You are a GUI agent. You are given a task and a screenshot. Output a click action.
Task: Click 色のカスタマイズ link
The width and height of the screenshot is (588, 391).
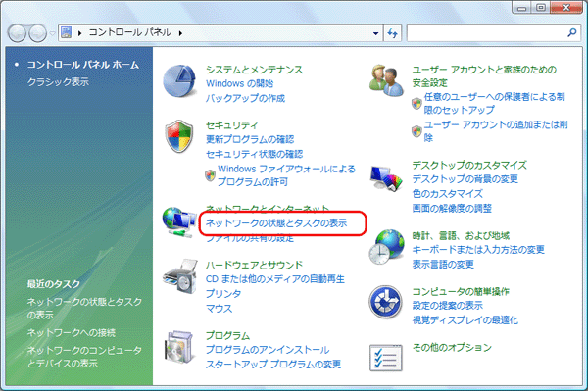point(448,194)
